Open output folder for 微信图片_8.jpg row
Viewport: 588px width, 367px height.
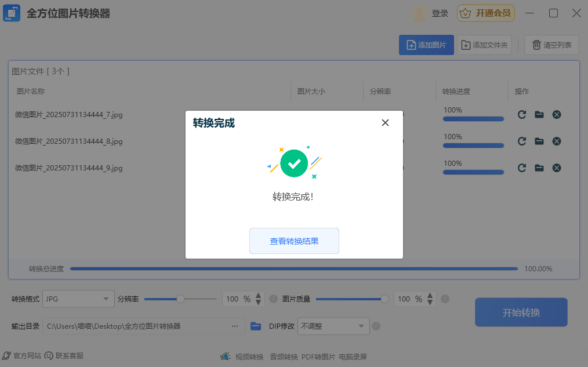click(539, 141)
